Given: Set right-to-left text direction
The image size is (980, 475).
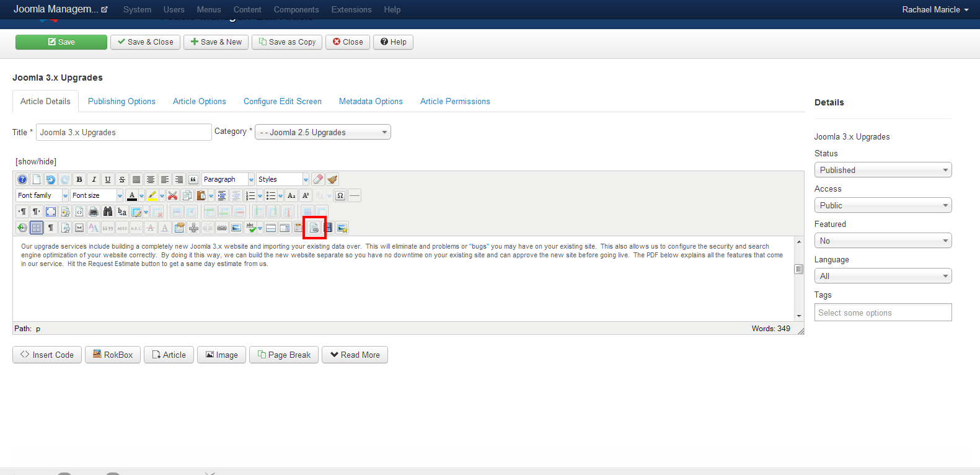Looking at the screenshot, I should tap(37, 211).
